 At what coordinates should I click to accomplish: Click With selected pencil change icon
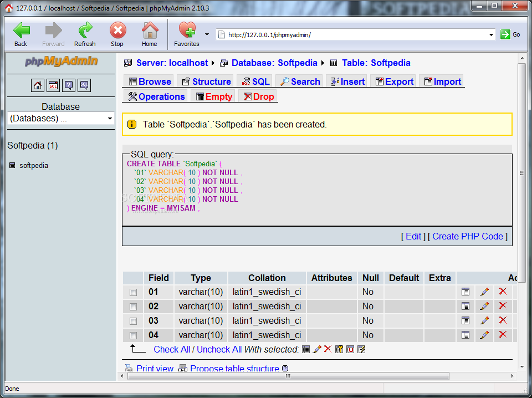(317, 349)
